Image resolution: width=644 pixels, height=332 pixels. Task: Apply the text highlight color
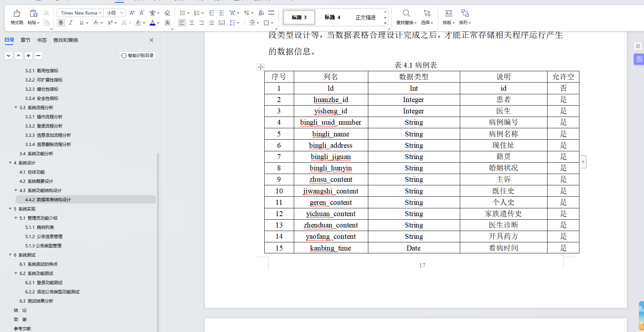pos(138,23)
